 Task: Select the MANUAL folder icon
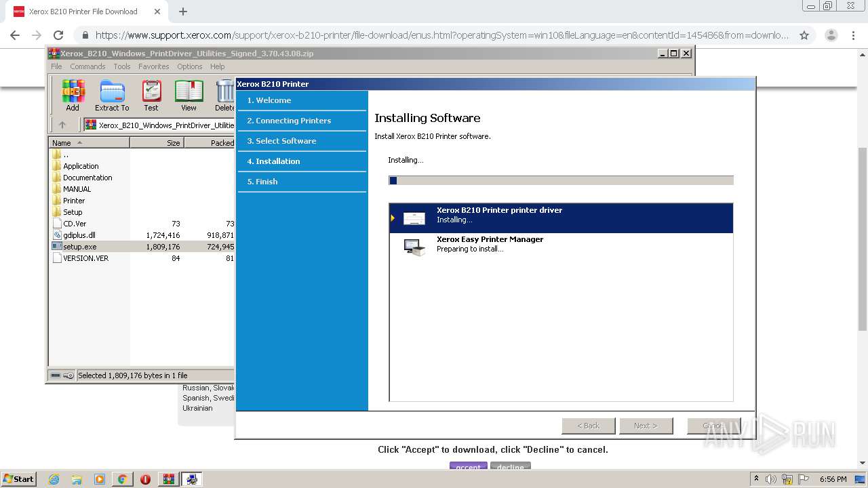pyautogui.click(x=57, y=189)
